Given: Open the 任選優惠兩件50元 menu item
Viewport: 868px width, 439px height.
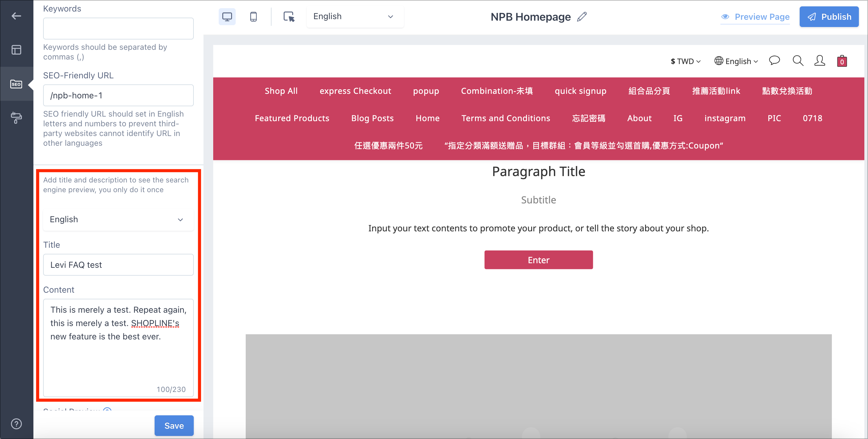Looking at the screenshot, I should click(388, 145).
